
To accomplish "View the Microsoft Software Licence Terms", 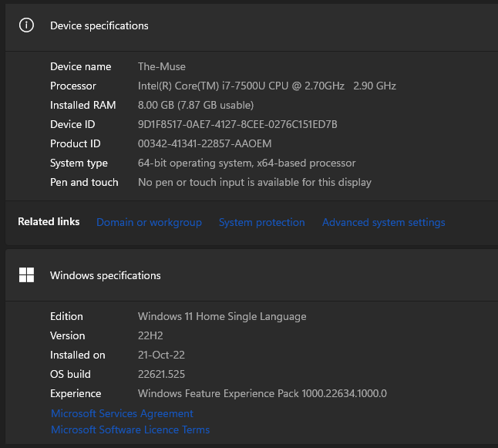I will 130,429.
